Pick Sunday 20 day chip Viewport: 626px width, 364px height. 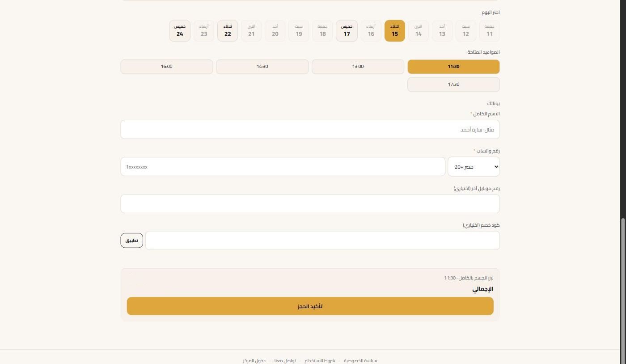coord(275,31)
